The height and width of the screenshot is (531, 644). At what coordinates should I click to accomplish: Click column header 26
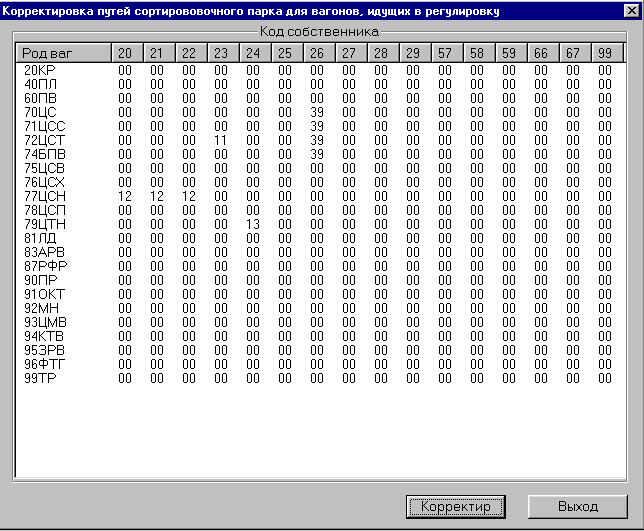(320, 53)
